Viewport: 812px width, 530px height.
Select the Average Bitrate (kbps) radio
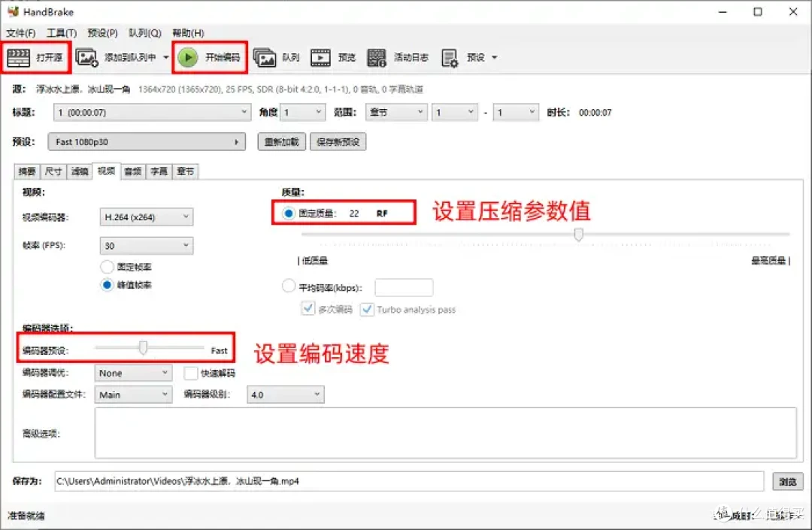point(289,286)
